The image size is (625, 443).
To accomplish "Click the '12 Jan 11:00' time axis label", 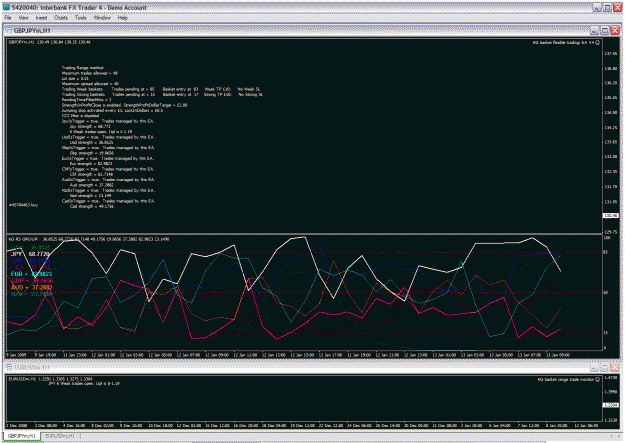I will [246, 355].
